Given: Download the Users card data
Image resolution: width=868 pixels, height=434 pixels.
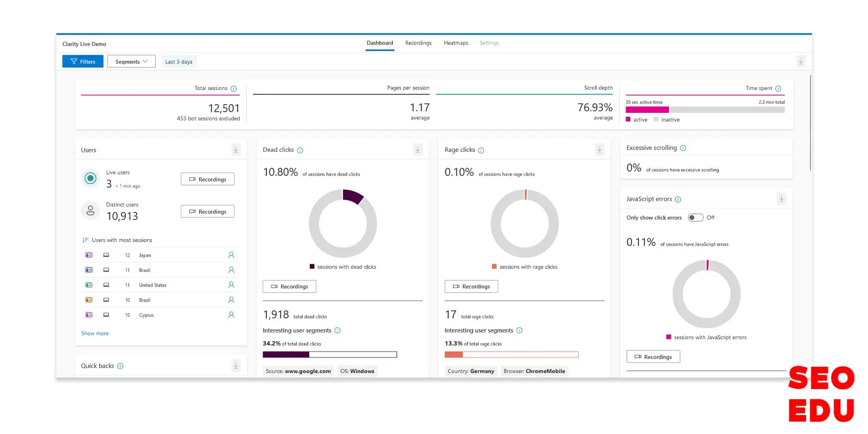Looking at the screenshot, I should click(236, 150).
